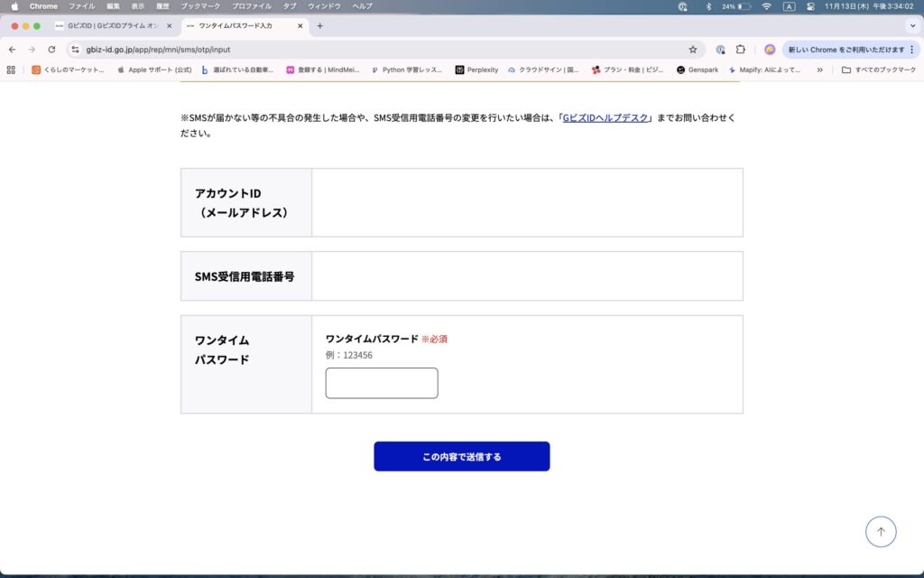Go back to the previous page
The width and height of the screenshot is (924, 578).
tap(12, 50)
